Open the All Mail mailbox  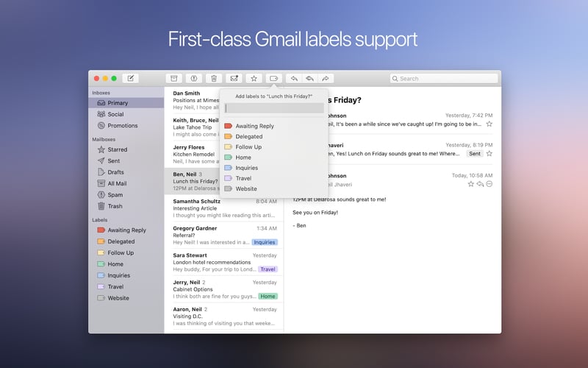click(x=126, y=183)
